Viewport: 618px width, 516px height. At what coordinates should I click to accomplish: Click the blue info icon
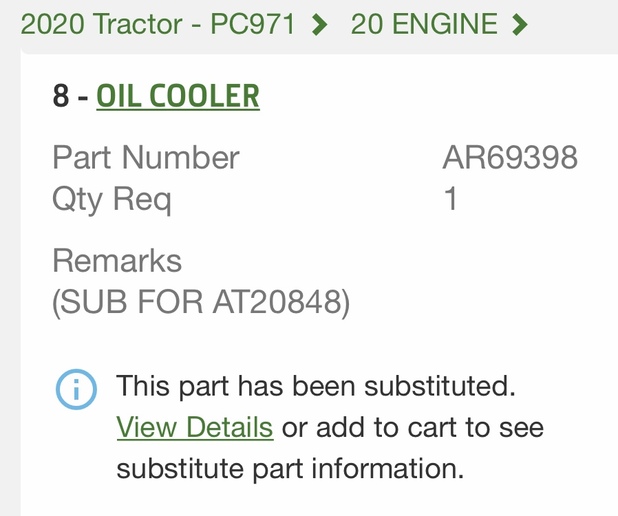[76, 389]
